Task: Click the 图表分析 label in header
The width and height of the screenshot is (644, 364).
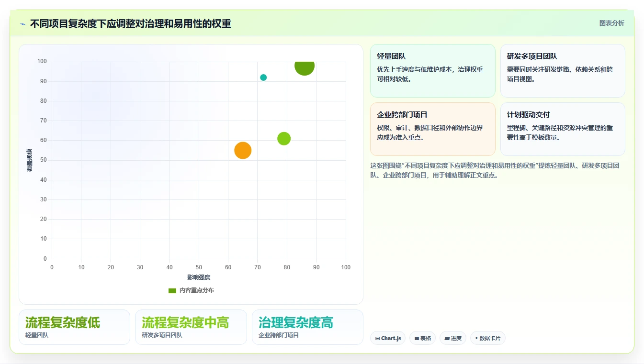Action: pyautogui.click(x=611, y=23)
